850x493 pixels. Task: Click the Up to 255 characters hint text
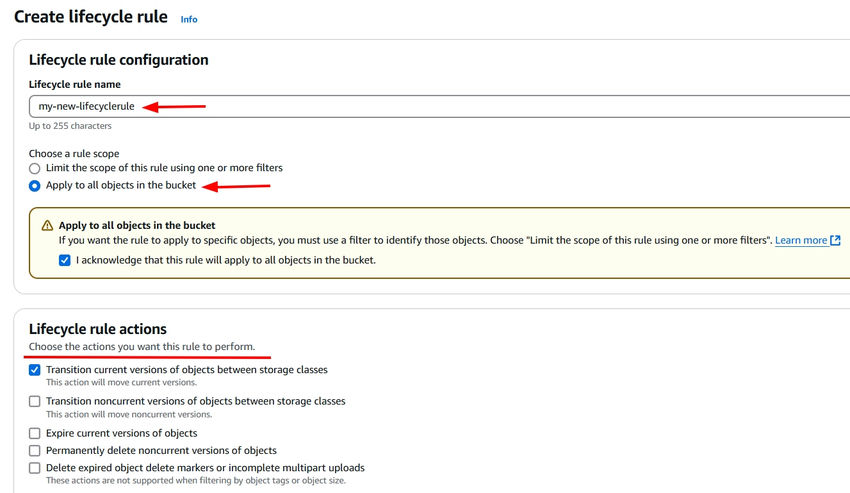click(x=70, y=126)
